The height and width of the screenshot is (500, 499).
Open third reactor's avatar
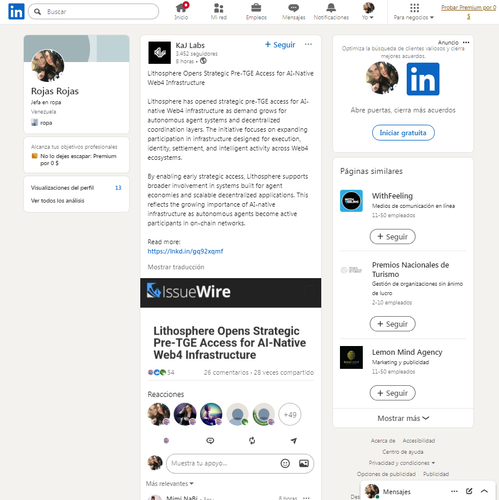(x=211, y=414)
